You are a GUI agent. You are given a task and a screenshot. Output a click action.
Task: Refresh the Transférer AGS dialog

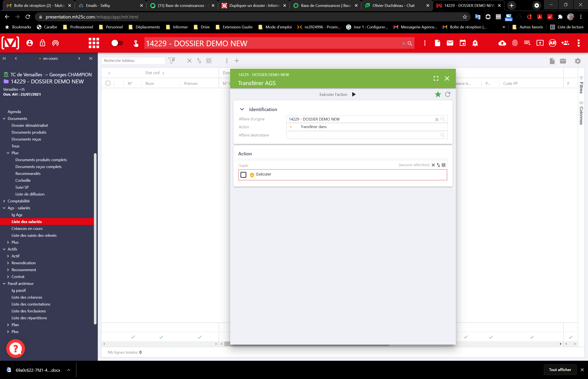pyautogui.click(x=448, y=94)
